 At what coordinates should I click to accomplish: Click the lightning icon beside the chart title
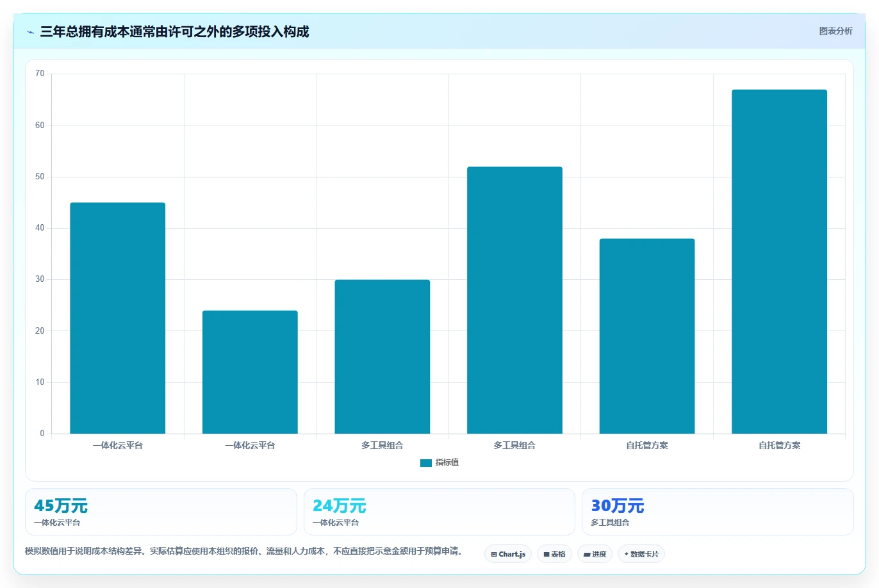31,32
